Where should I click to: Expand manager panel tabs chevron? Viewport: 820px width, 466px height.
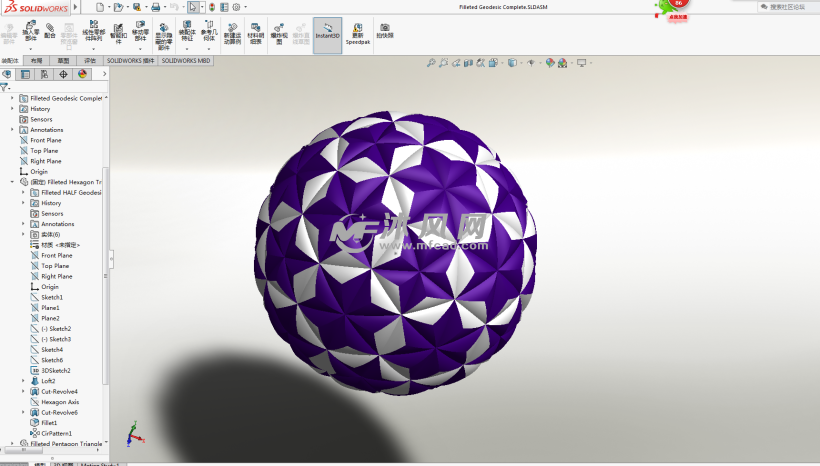coord(105,74)
